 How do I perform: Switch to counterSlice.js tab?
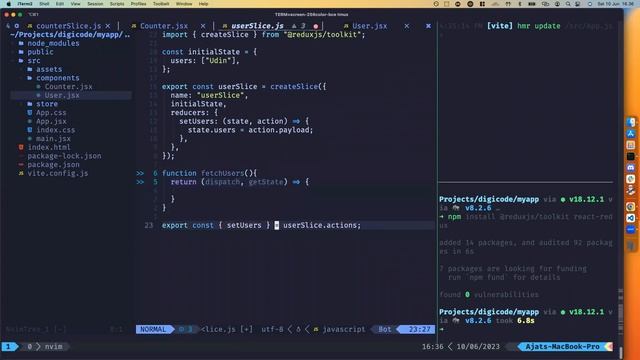(x=68, y=26)
